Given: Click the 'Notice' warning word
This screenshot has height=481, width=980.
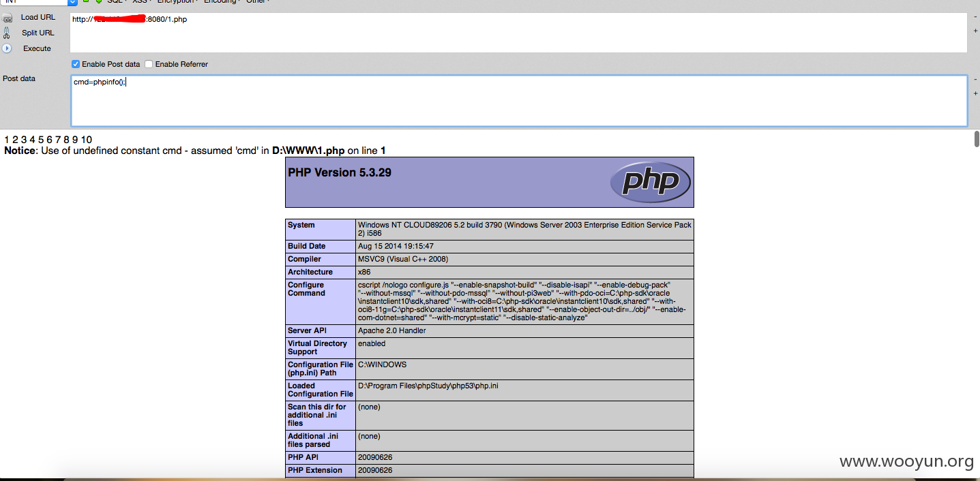Looking at the screenshot, I should click(19, 151).
